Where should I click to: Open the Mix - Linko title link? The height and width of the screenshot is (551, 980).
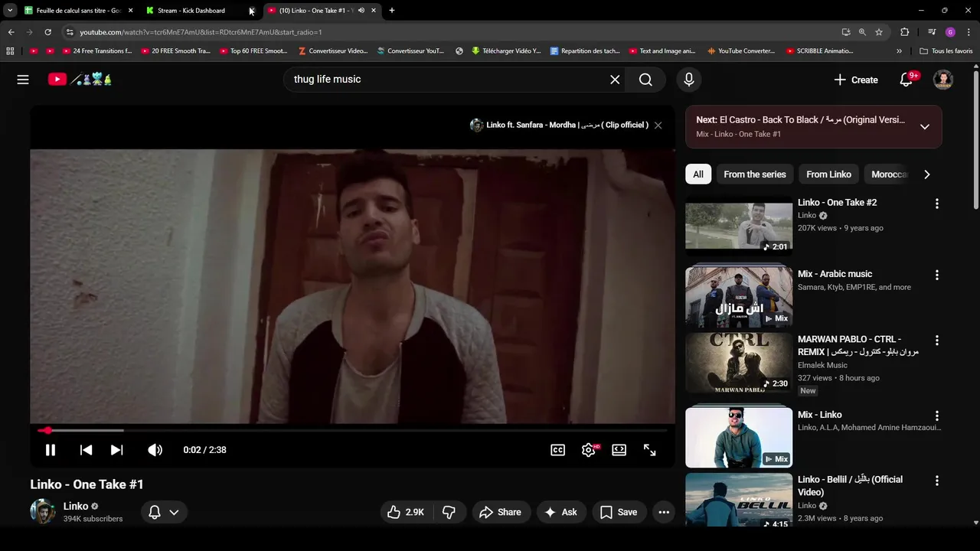tap(820, 415)
